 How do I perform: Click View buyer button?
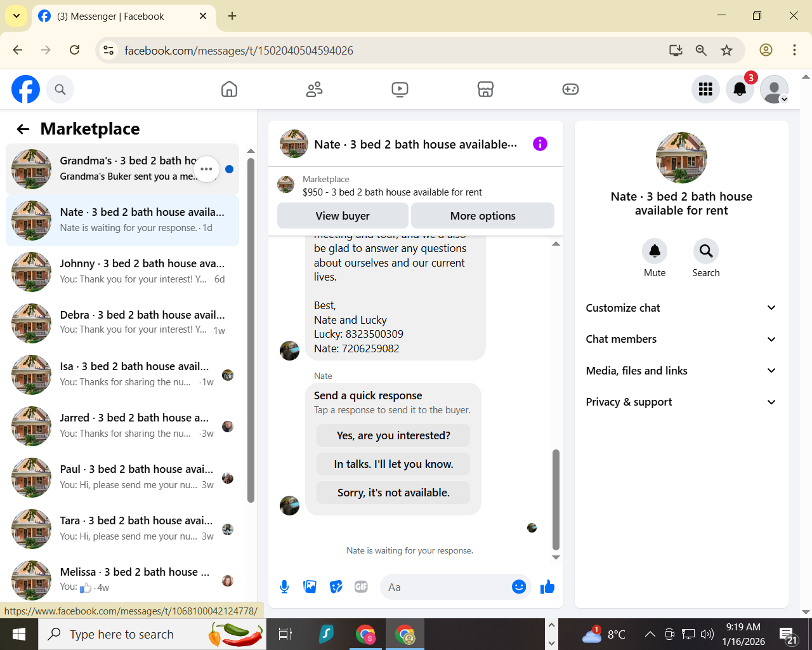click(x=343, y=216)
